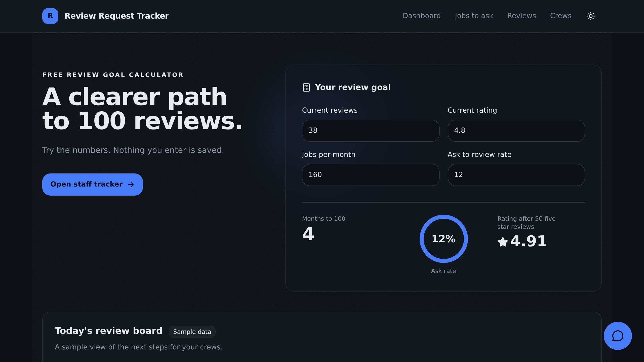Screen dimensions: 644x362
Task: Click the Months to 100 label
Action: click(x=324, y=219)
